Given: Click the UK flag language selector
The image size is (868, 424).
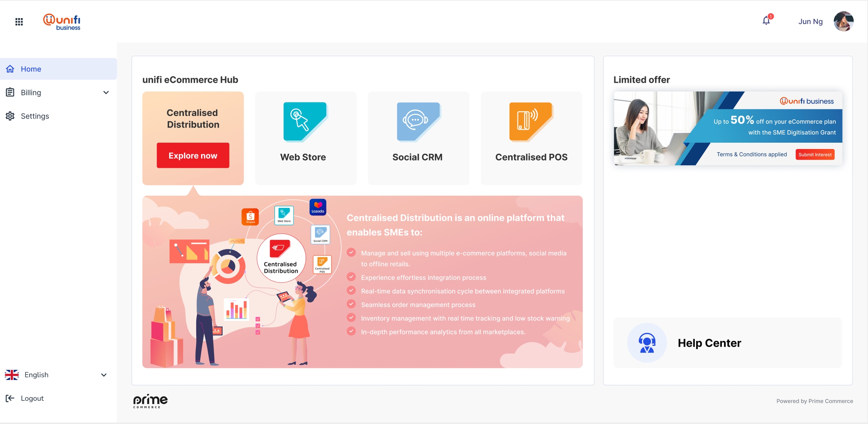Looking at the screenshot, I should point(12,375).
